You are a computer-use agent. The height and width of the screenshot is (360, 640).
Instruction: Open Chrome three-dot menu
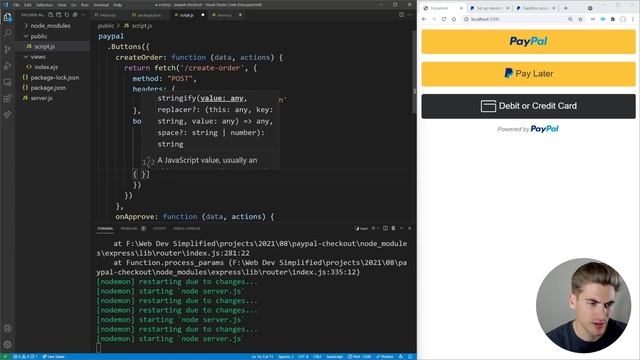click(x=633, y=19)
